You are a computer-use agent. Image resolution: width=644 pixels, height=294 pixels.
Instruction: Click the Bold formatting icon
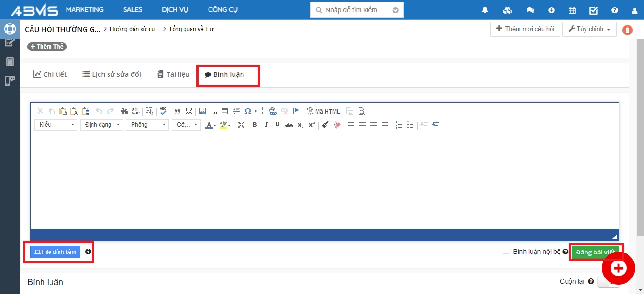tap(255, 125)
